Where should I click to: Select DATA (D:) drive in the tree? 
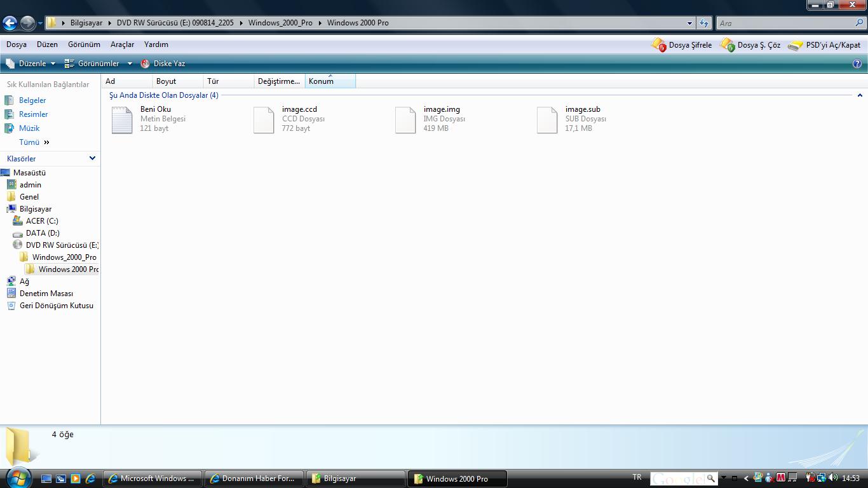(43, 233)
